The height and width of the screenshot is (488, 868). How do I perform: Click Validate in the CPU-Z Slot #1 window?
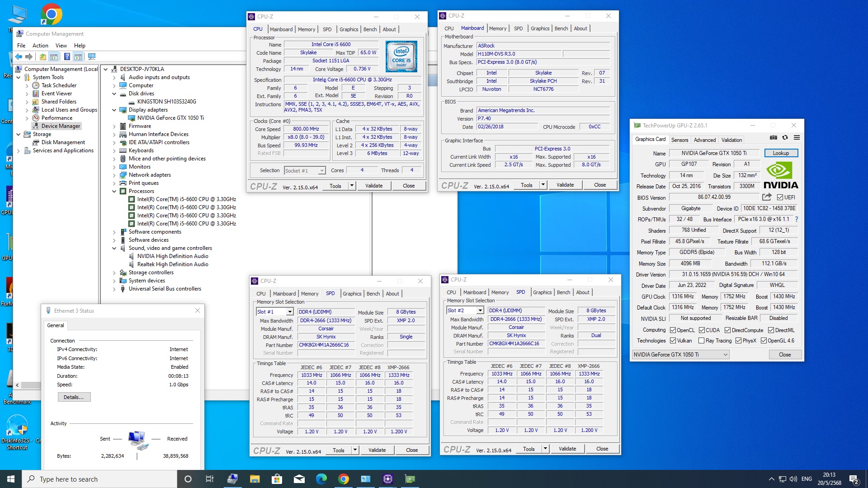[377, 450]
